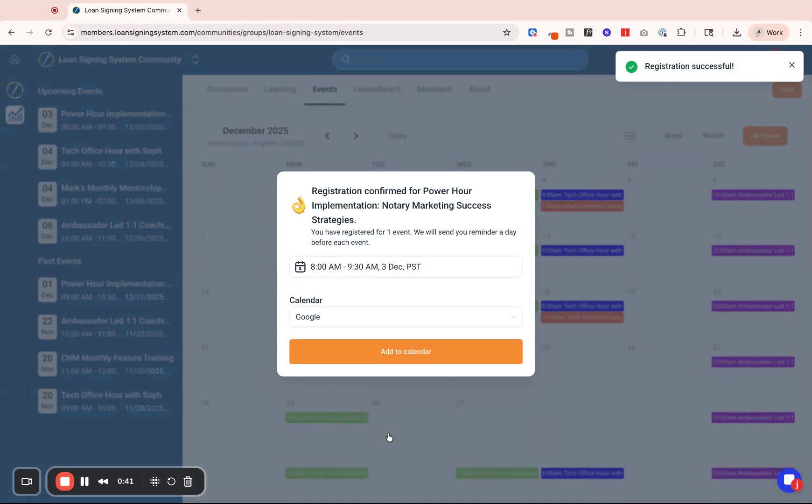The width and height of the screenshot is (812, 504).
Task: Click the address bar URL
Action: pos(222,32)
